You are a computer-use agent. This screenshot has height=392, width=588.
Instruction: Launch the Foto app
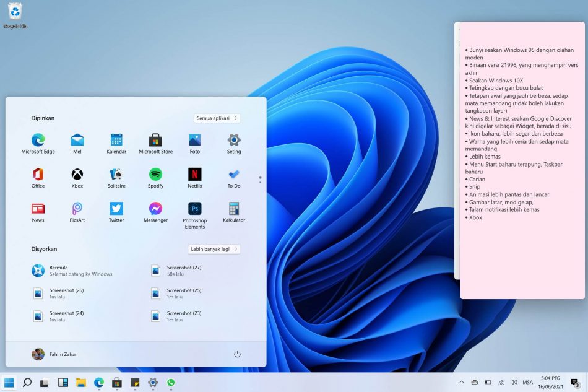(194, 144)
